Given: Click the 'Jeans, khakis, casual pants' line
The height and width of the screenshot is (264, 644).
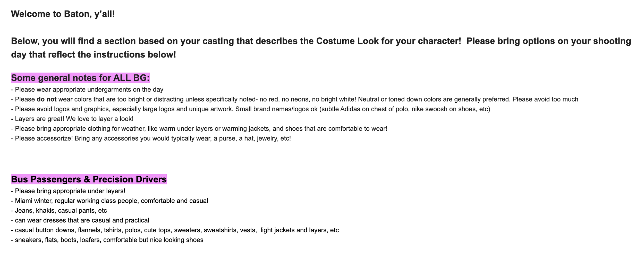Looking at the screenshot, I should click(59, 211).
